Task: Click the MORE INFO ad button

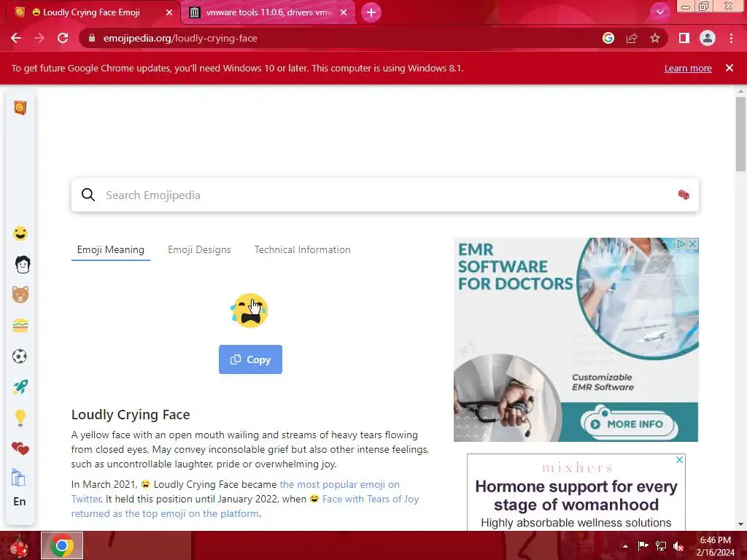Action: coord(628,424)
